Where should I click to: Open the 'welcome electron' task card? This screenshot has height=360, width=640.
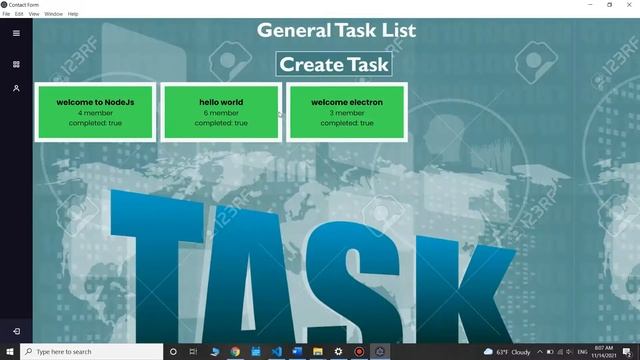coord(347,112)
